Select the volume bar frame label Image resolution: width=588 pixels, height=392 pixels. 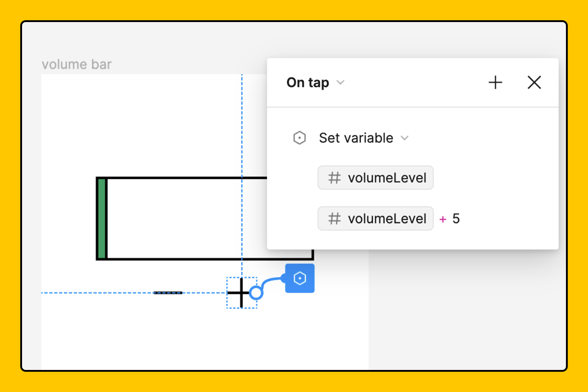point(76,64)
